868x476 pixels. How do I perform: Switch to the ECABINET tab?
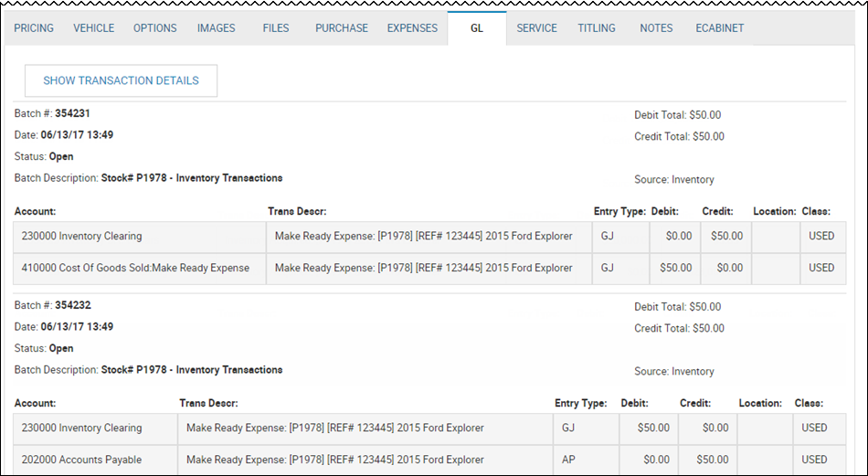(720, 28)
